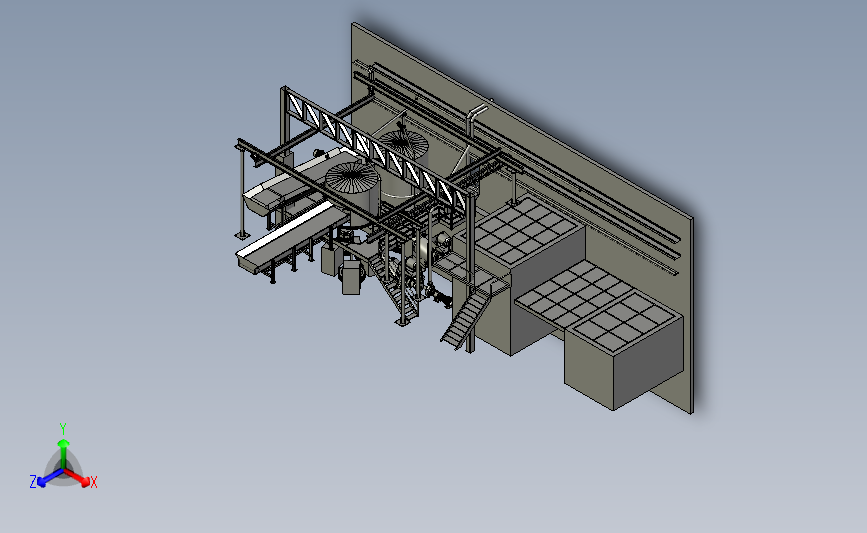
Task: Click the green Y axis arrow of the triad
Action: click(x=63, y=453)
